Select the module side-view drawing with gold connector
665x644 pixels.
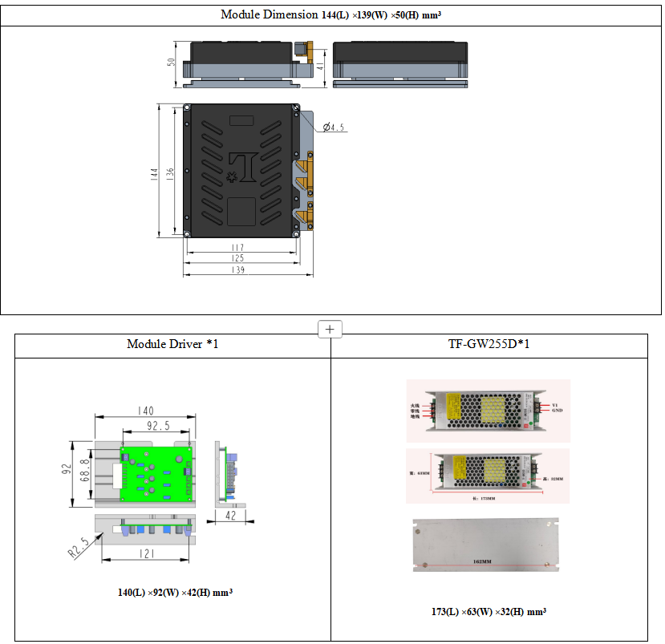click(249, 64)
